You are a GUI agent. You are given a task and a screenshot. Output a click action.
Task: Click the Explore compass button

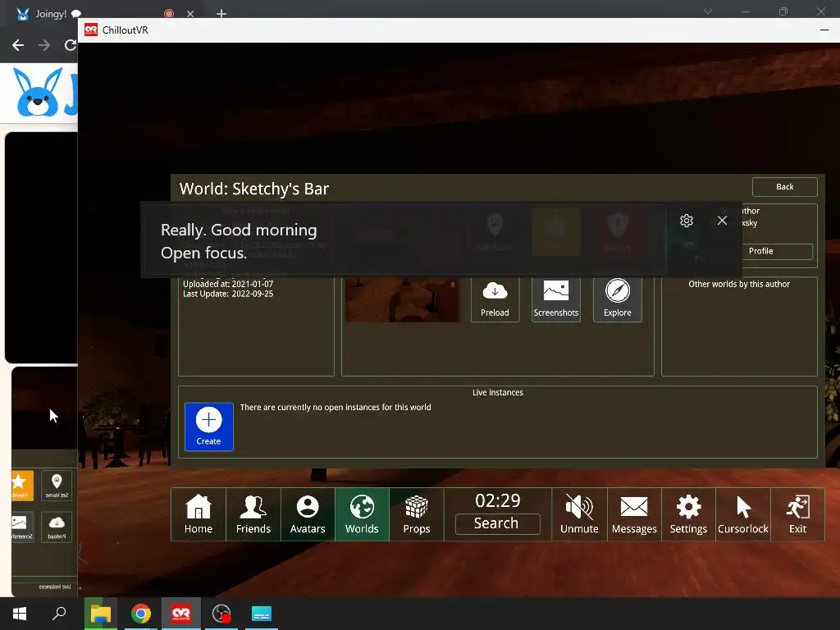617,299
